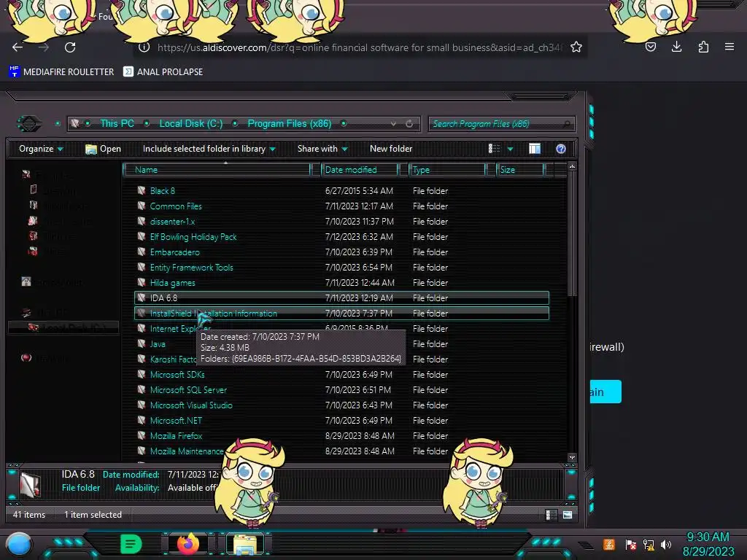Select Local Disk (C:) breadcrumb
747x560 pixels.
point(190,123)
